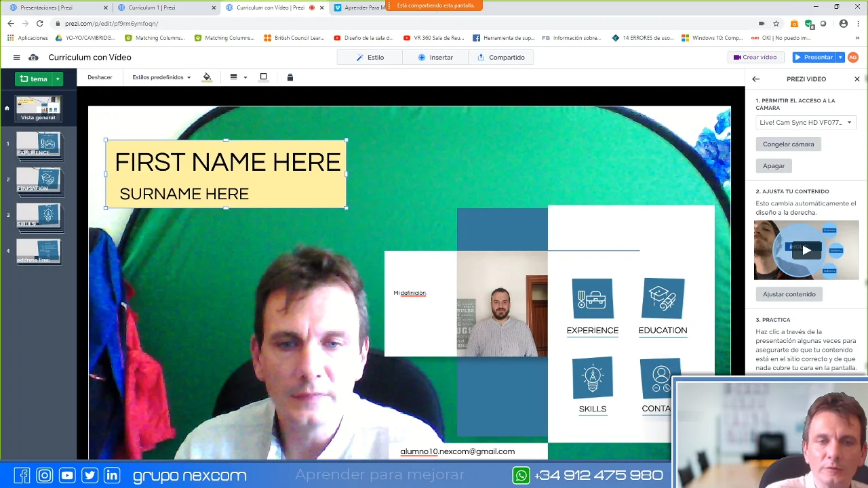Screen dimensions: 868x488
Task: Select the Vista general thumbnail
Action: [39, 109]
